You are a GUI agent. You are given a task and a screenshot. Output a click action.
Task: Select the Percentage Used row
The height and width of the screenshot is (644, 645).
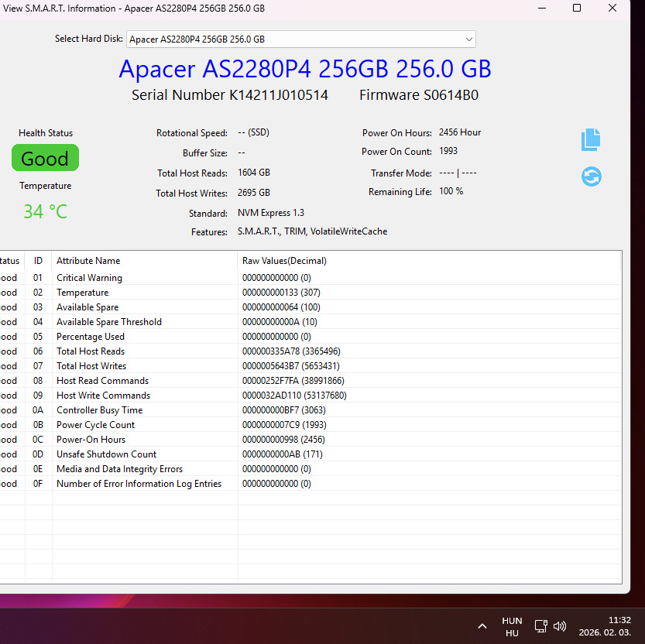pyautogui.click(x=310, y=337)
